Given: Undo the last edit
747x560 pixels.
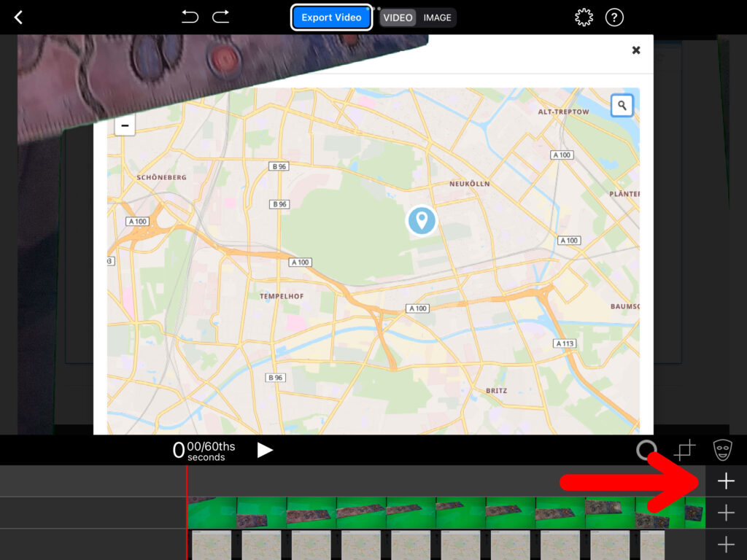Looking at the screenshot, I should pyautogui.click(x=190, y=17).
